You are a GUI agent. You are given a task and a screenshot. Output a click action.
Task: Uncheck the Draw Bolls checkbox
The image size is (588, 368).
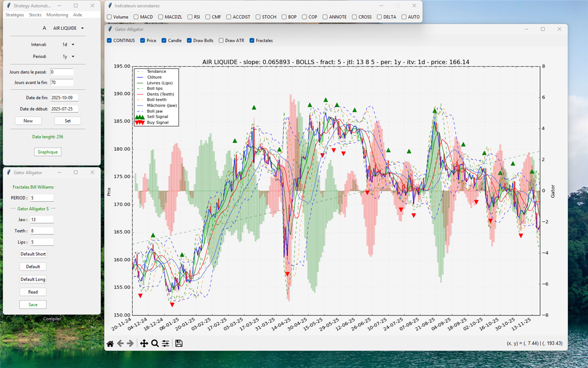coord(189,41)
